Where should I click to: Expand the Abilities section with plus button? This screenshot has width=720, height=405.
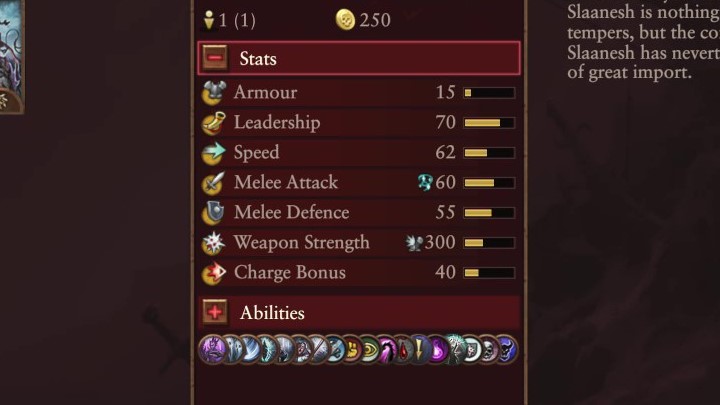click(x=215, y=312)
